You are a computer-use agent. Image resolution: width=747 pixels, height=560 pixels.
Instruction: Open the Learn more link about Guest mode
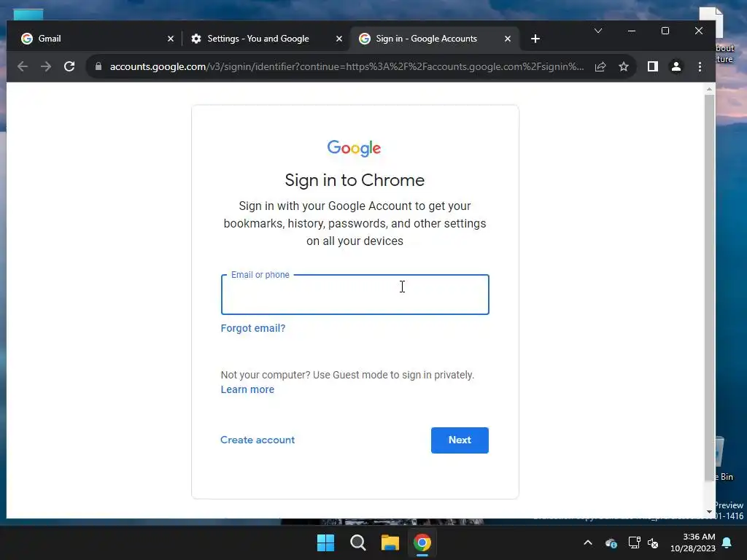pos(247,389)
